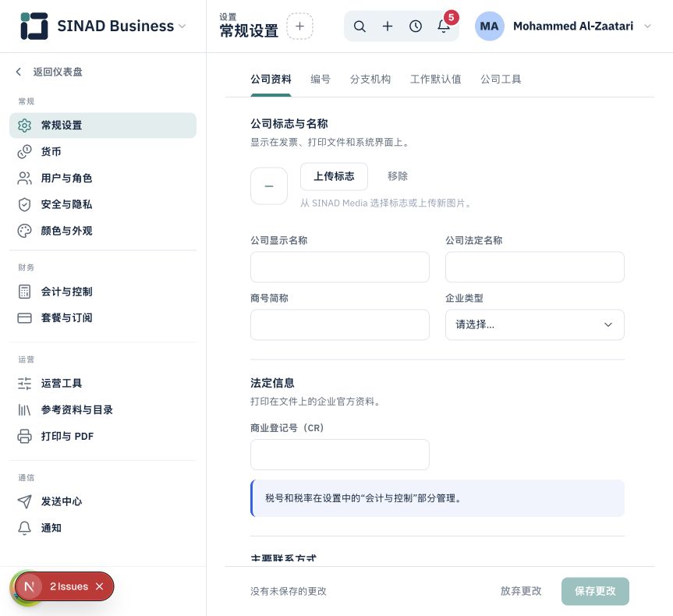Focus the 商号简称 input field
The width and height of the screenshot is (673, 616).
340,324
